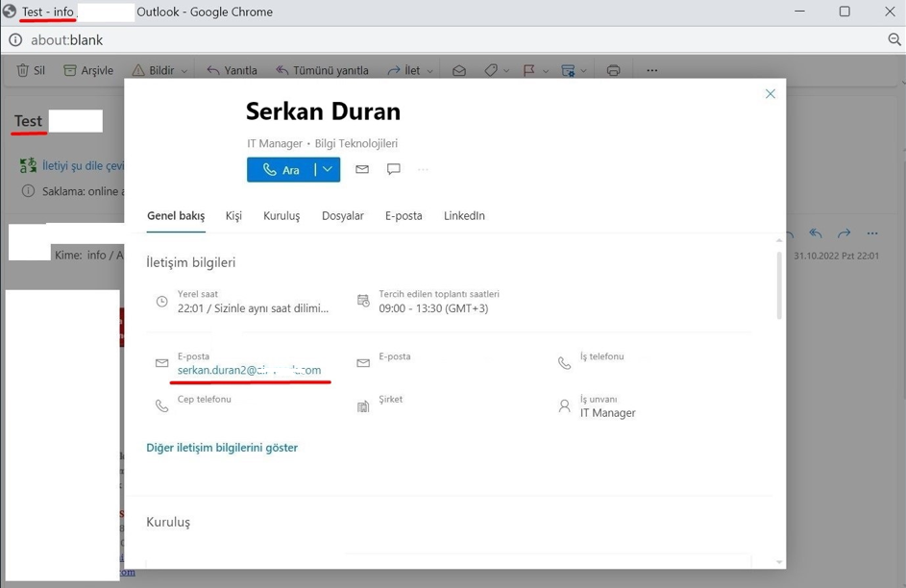Expand the Ara call options chevron
This screenshot has height=588, width=906.
(328, 170)
